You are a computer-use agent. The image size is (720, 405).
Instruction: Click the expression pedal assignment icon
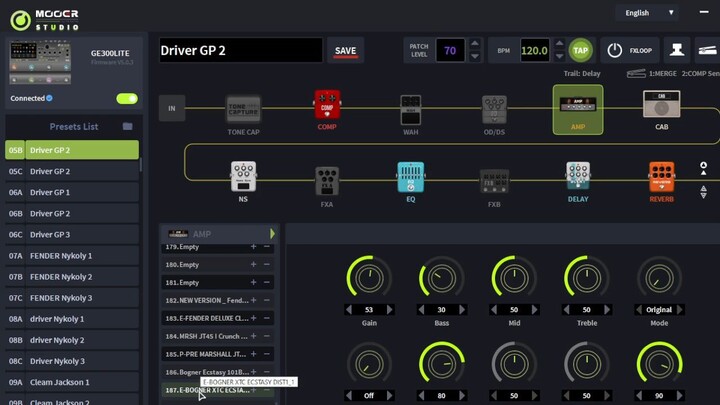click(636, 73)
